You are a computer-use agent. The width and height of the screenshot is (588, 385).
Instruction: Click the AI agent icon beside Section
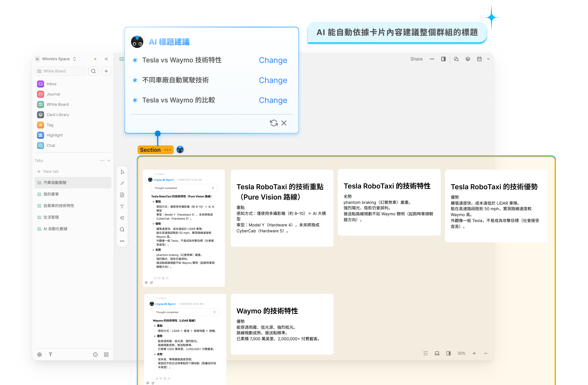coord(180,149)
